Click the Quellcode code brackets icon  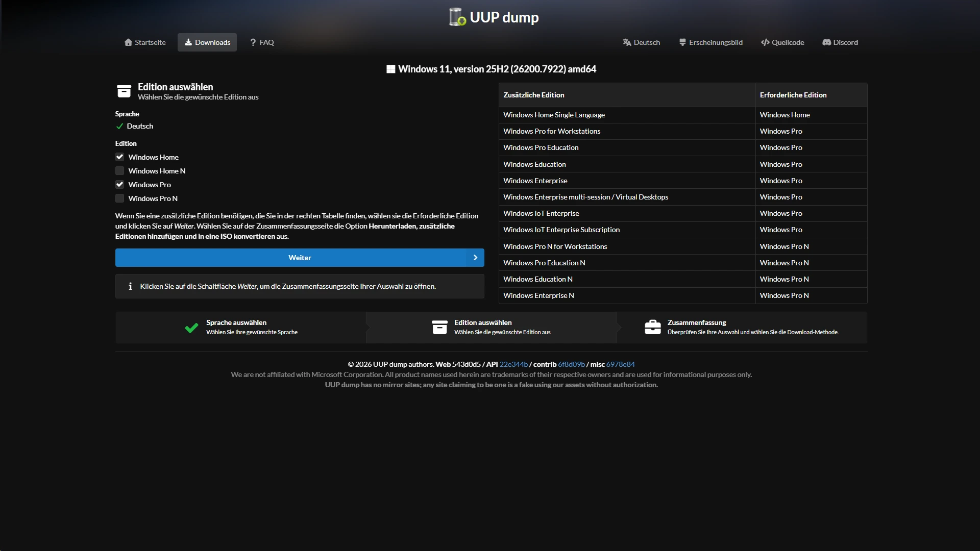[765, 42]
